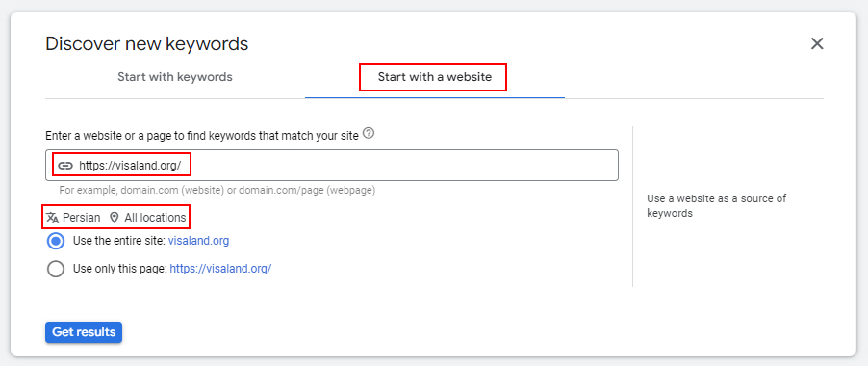Close the Discover new keywords dialog
The image size is (868, 366).
point(817,43)
